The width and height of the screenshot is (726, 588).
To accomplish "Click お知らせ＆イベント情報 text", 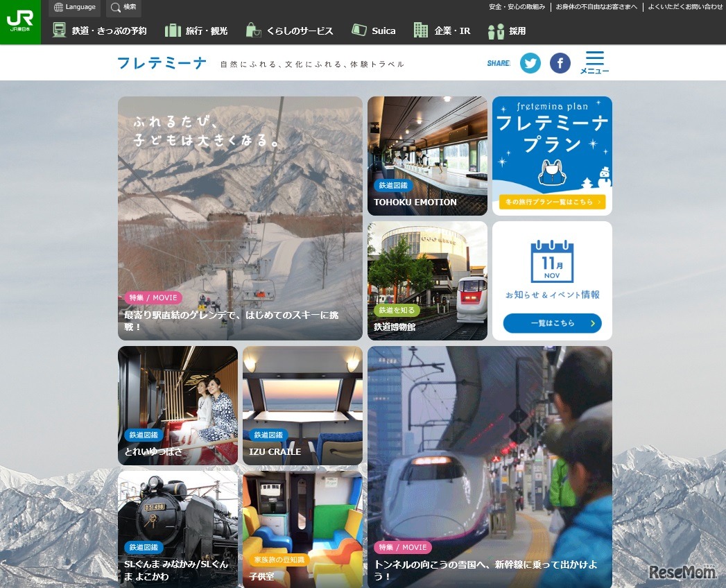I will pyautogui.click(x=552, y=295).
